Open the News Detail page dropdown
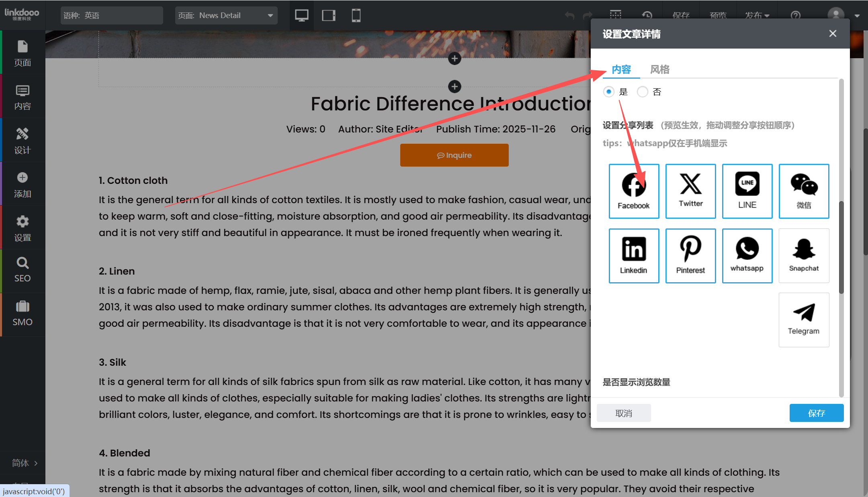The image size is (868, 497). tap(226, 15)
